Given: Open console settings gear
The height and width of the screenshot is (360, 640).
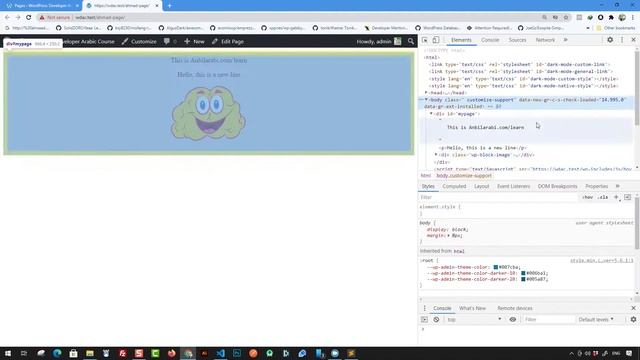Looking at the screenshot, I should tap(633, 320).
